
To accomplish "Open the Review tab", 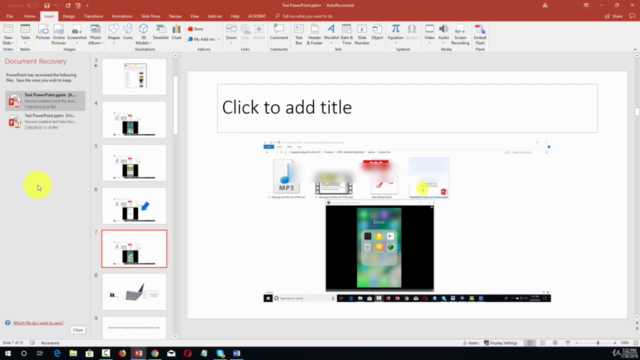I will (175, 16).
